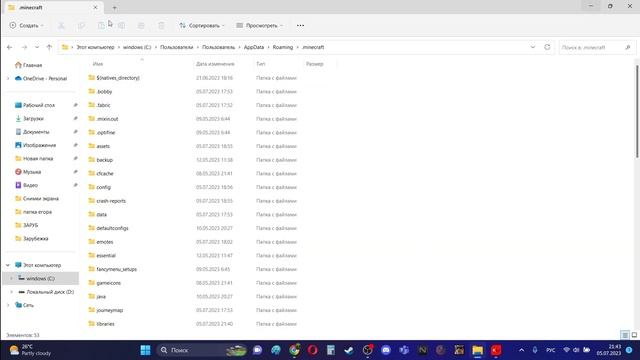Click Этот компьютер breadcrumb in address bar
Screen dimensions: 640x360
pos(96,47)
